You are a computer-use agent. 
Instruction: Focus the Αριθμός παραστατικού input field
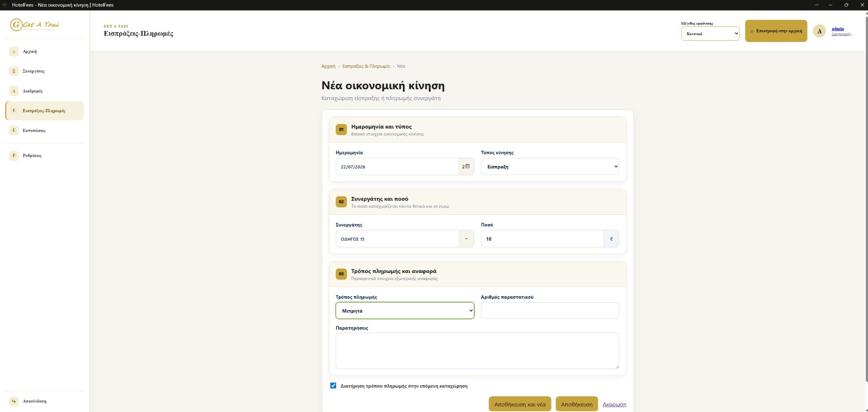point(550,311)
